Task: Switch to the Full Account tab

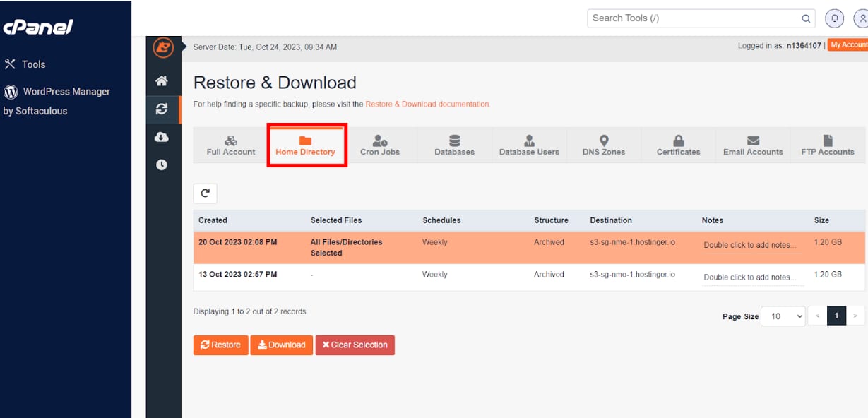Action: tap(231, 145)
